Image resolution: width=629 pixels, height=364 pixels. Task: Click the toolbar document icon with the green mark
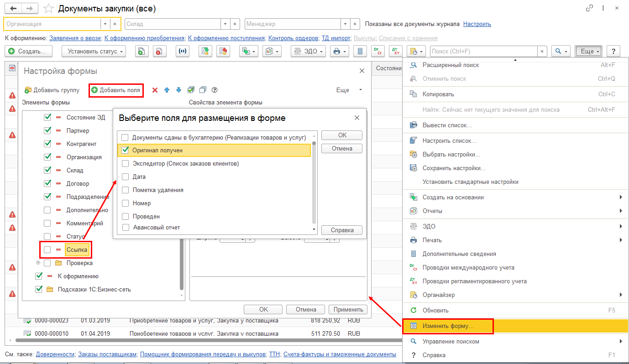[142, 52]
